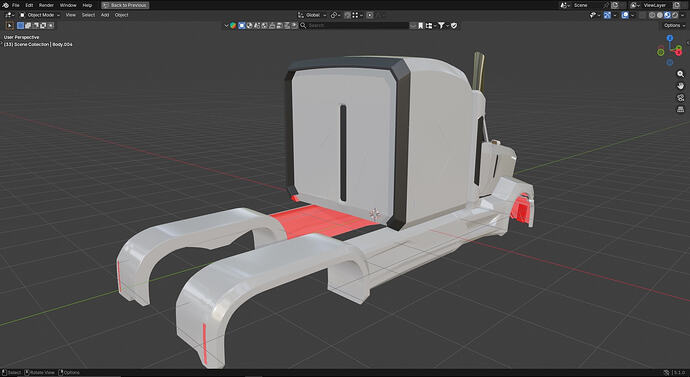Click the Blender logo icon
Screen dimensions: 690x377
[x=5, y=5]
